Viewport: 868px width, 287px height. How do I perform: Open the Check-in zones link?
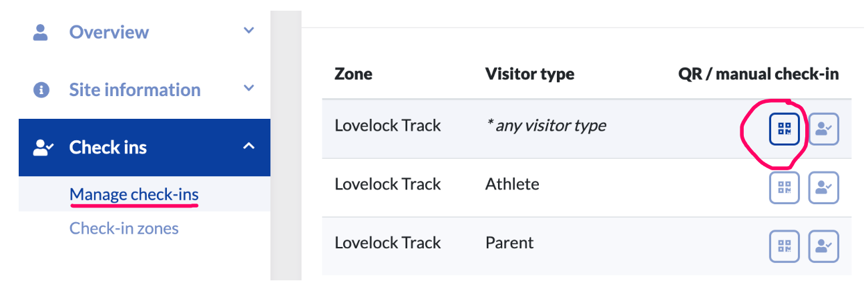[x=124, y=228]
